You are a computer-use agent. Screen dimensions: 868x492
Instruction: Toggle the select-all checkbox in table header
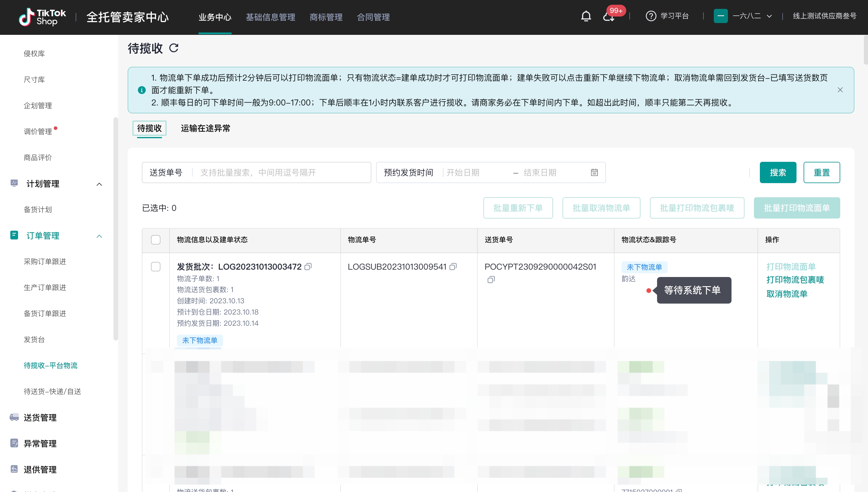coord(155,240)
